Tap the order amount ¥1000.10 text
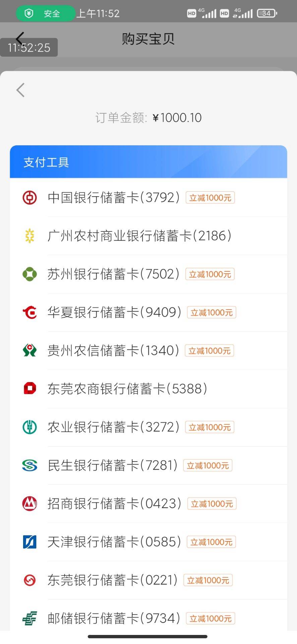The height and width of the screenshot is (644, 297). click(x=177, y=118)
